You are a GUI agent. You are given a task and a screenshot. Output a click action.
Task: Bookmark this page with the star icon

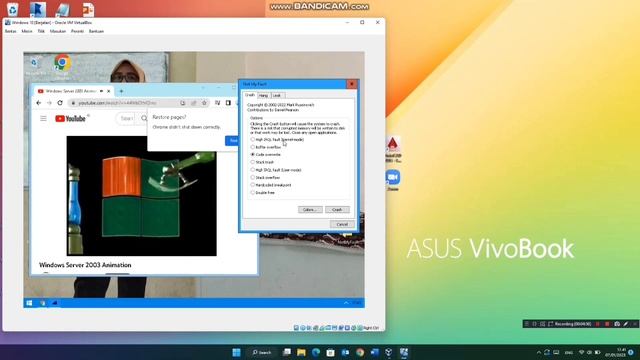[204, 103]
